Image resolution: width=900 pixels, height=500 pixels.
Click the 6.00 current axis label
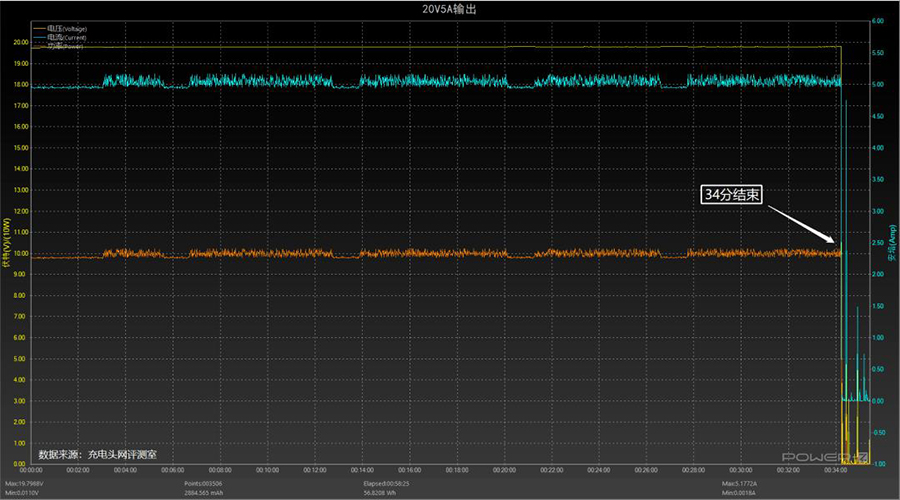coord(878,21)
